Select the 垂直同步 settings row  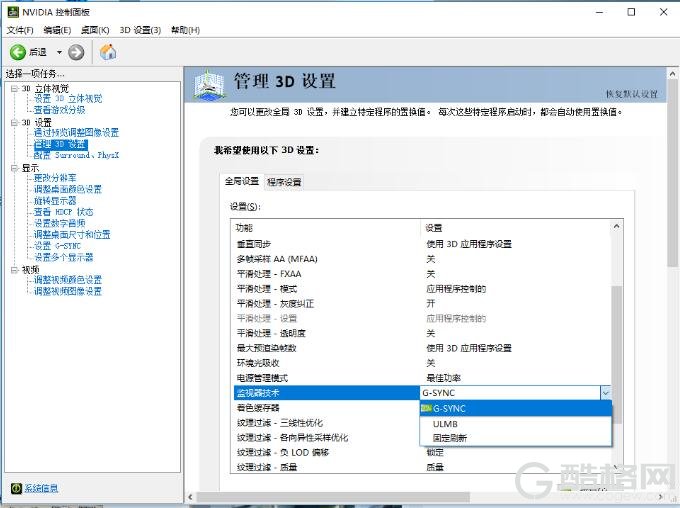coord(422,244)
